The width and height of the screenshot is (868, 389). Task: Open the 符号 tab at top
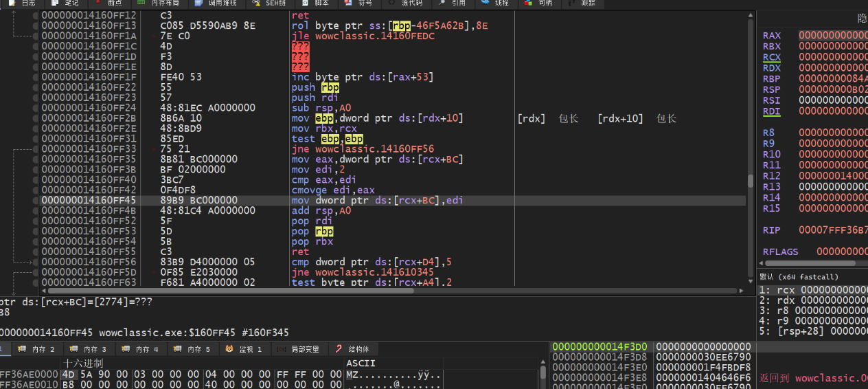click(359, 3)
